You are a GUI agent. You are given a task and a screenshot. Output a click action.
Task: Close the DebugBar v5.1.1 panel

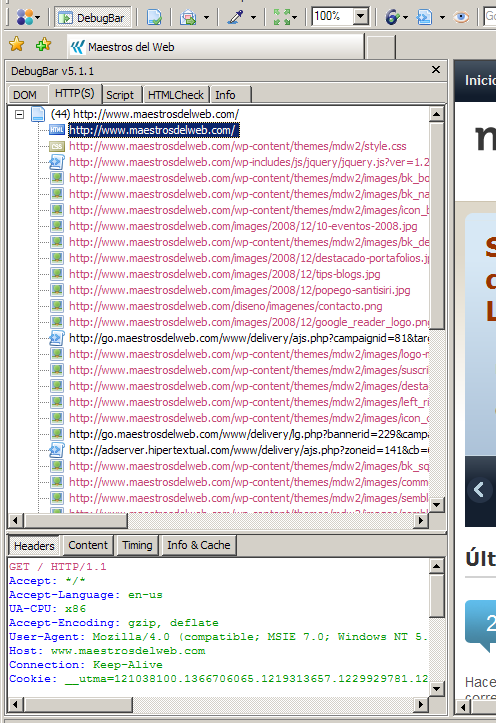436,70
